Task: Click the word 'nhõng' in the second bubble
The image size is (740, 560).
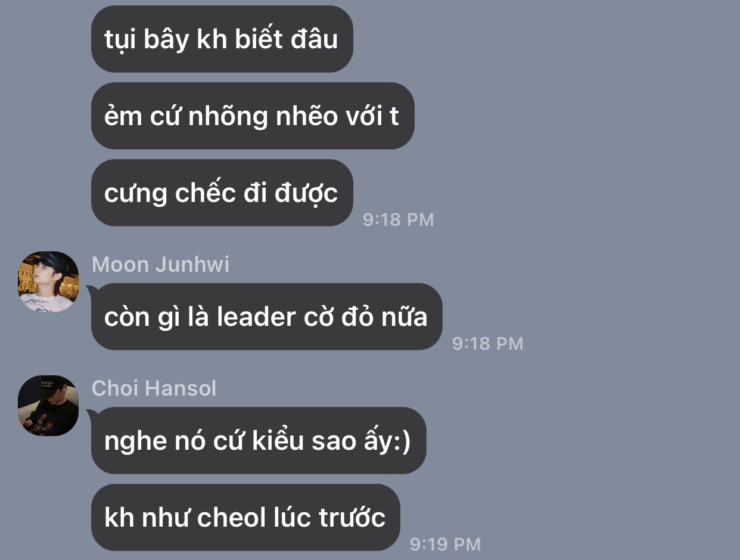Action: coord(228,117)
